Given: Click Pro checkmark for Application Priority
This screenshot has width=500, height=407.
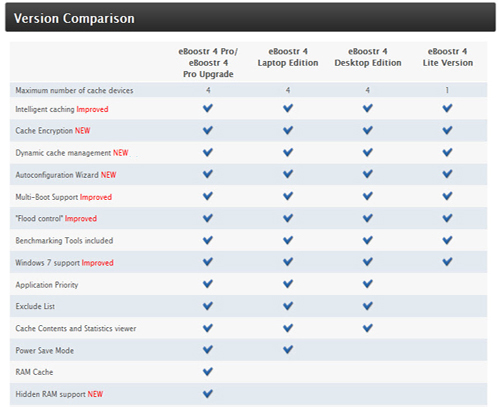Looking at the screenshot, I should coord(208,284).
